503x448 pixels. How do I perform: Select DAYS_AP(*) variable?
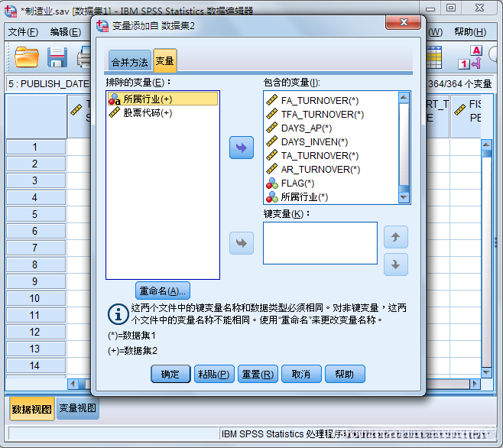pos(331,128)
